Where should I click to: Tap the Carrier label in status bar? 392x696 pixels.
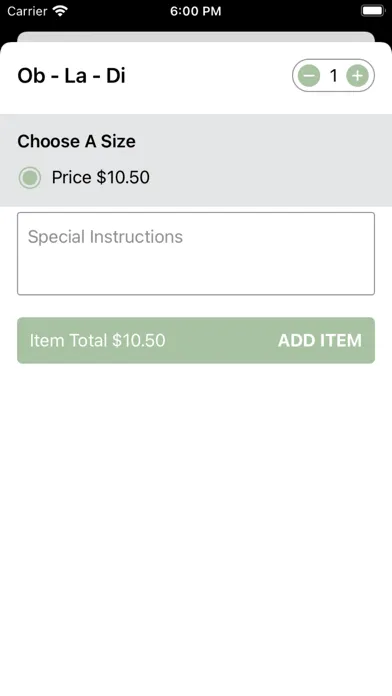(x=27, y=12)
